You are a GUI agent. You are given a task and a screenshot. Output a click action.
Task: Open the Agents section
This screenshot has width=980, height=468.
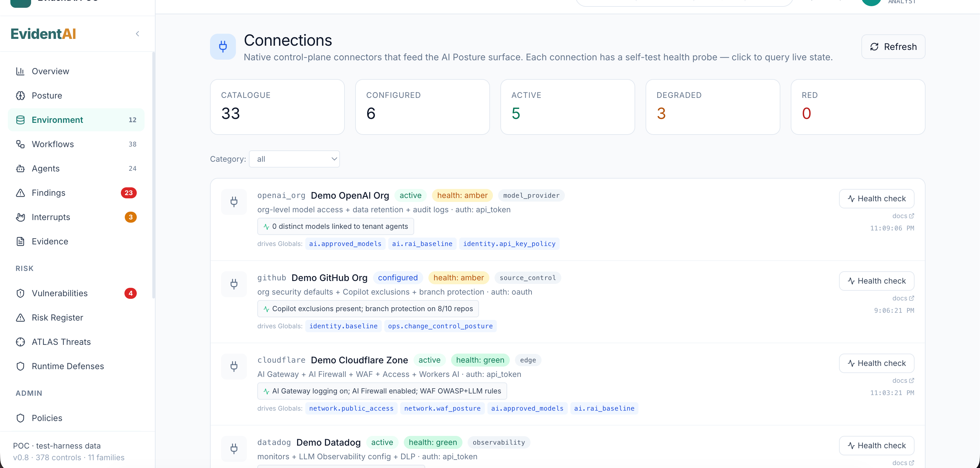tap(76, 169)
